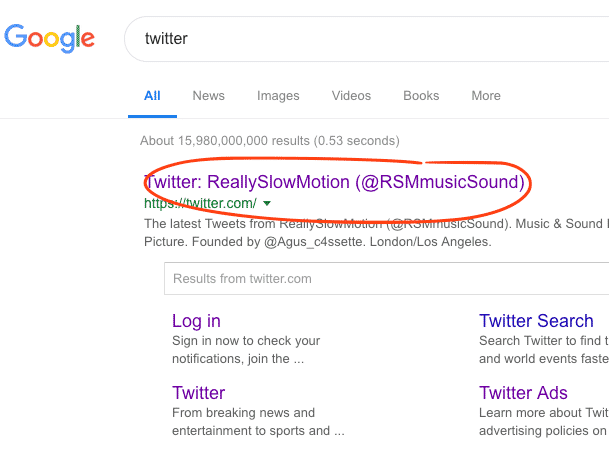The width and height of the screenshot is (609, 465).
Task: Click the green twitter.com URL
Action: [x=200, y=203]
